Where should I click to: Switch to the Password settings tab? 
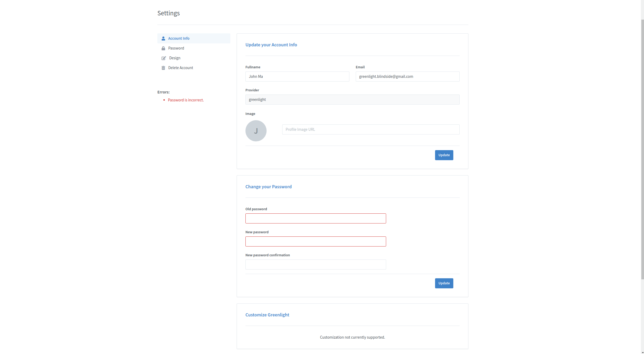pos(176,48)
